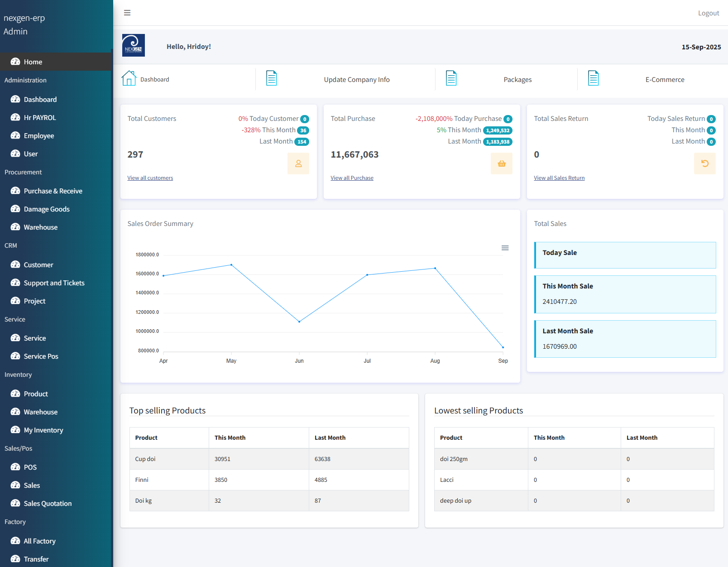Click the Update Company Info document icon
Screen dimensions: 728x567
(272, 78)
